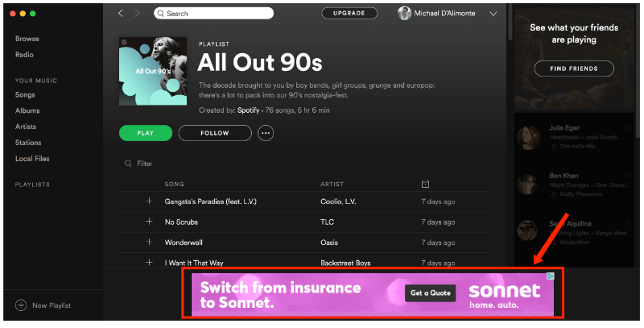Open the Julia Eger friend name
The image size is (644, 328).
coord(564,128)
